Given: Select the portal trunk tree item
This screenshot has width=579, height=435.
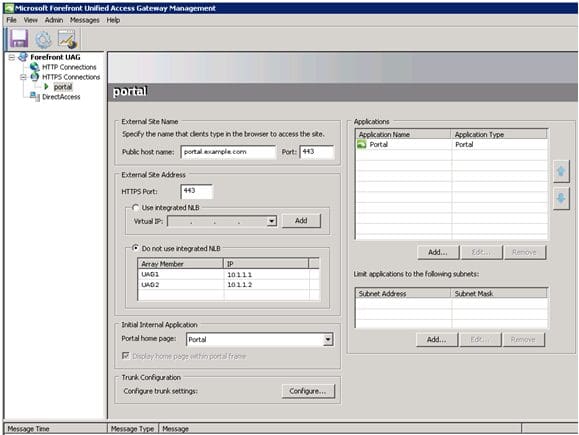Looking at the screenshot, I should click(x=63, y=87).
